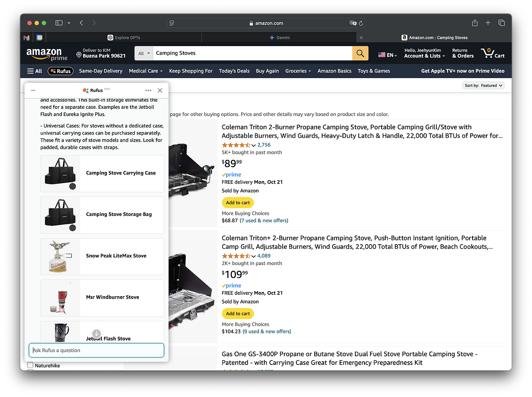View 7 used & new offers
The image size is (532, 397).
[264, 221]
